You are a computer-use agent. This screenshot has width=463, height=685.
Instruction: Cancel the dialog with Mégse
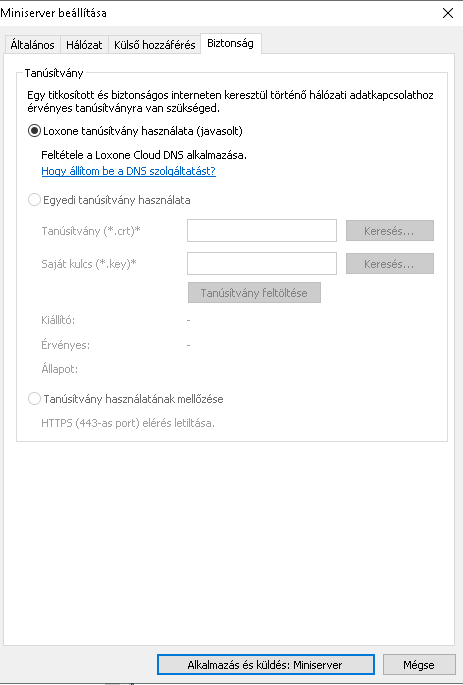[x=419, y=665]
